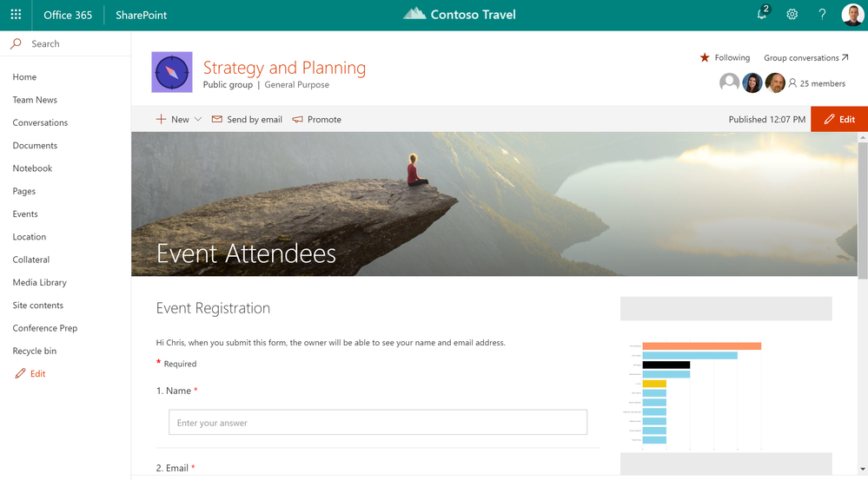Click the orange Edit page button
The height and width of the screenshot is (480, 868).
[839, 120]
